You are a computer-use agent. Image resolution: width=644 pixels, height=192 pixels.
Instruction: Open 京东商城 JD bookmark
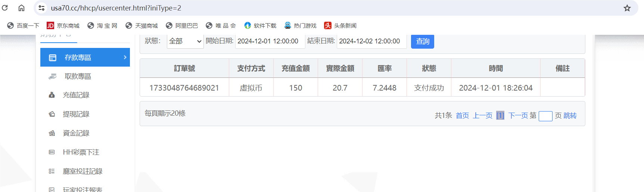63,25
